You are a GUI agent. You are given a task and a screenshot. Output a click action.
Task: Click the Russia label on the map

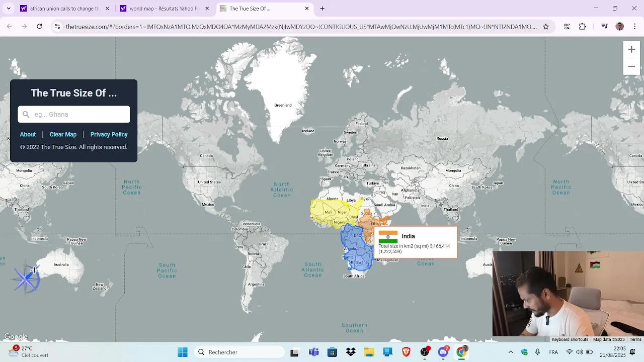tap(442, 138)
